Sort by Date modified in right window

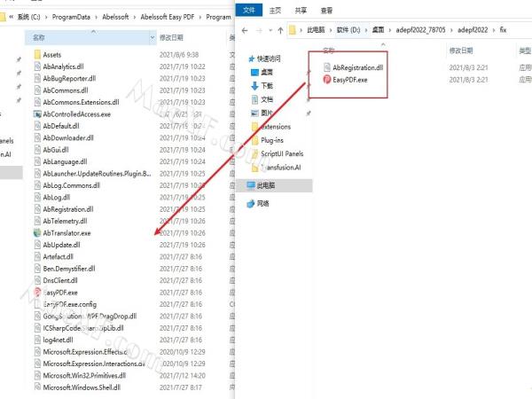pos(461,51)
